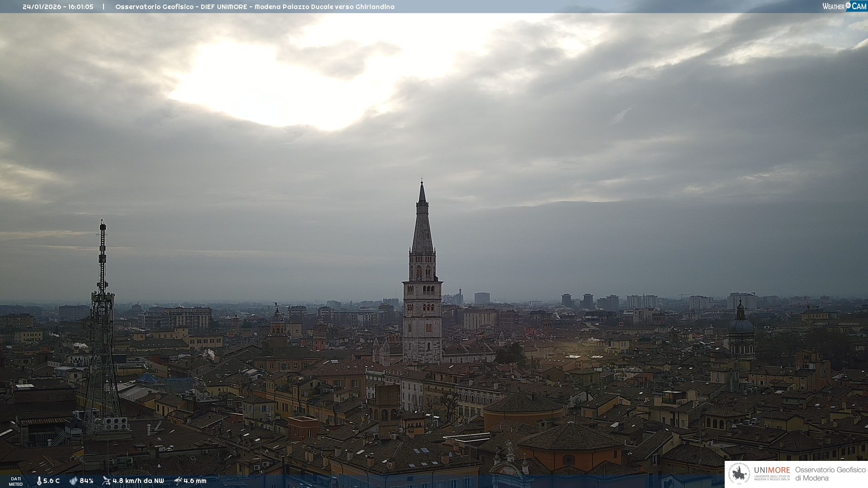This screenshot has height=488, width=868.
Task: Click the humidity droplets icon
Action: tap(73, 481)
